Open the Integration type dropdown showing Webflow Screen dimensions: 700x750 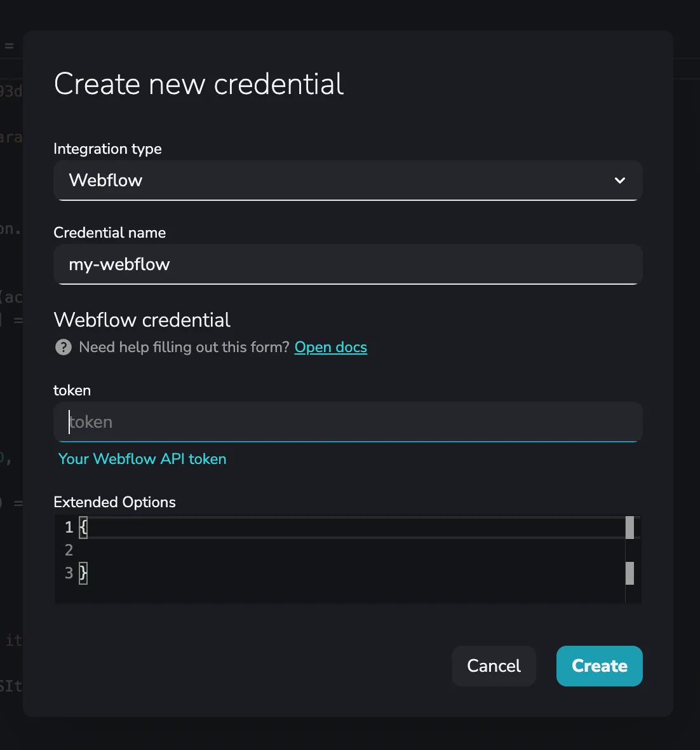click(x=347, y=181)
